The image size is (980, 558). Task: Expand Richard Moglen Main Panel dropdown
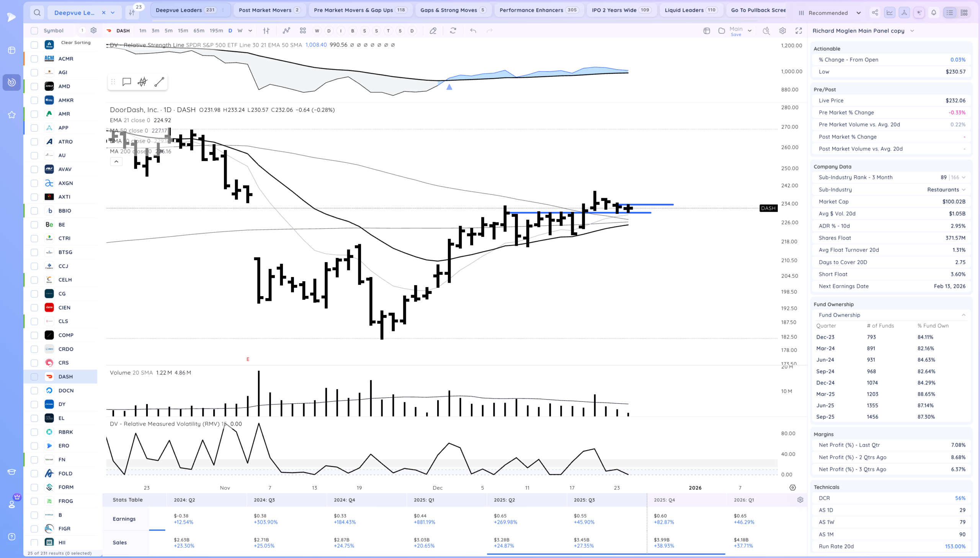912,31
